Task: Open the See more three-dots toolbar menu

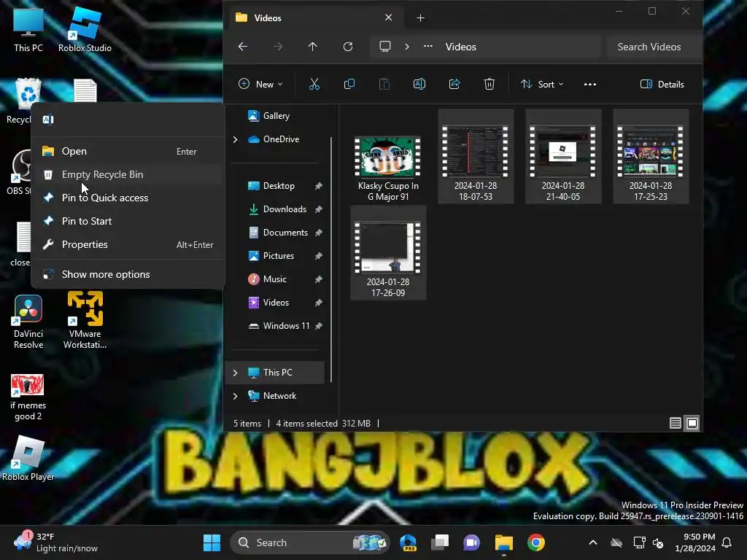Action: click(589, 85)
